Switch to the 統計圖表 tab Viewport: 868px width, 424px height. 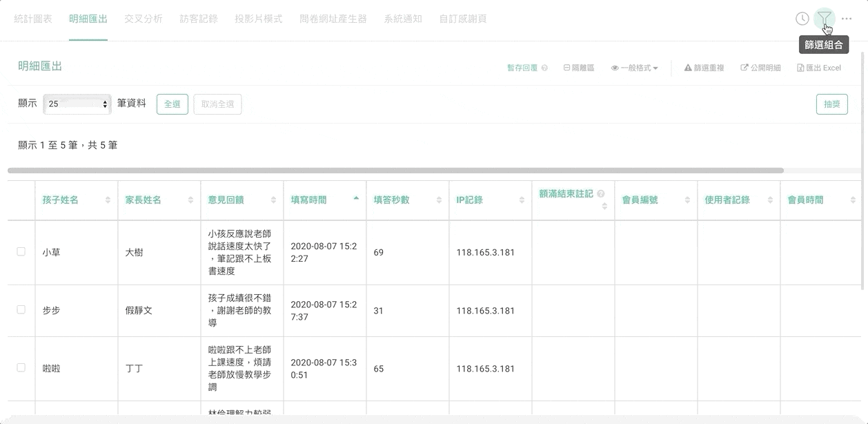point(33,19)
